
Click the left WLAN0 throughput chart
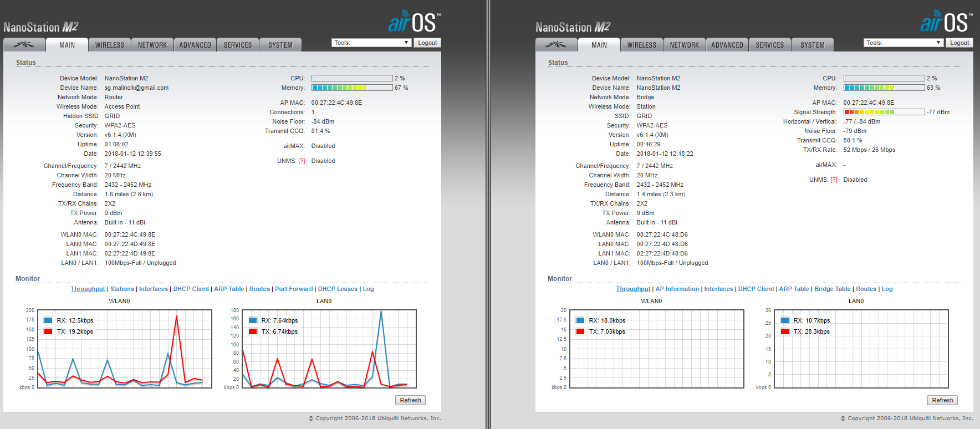tap(124, 349)
